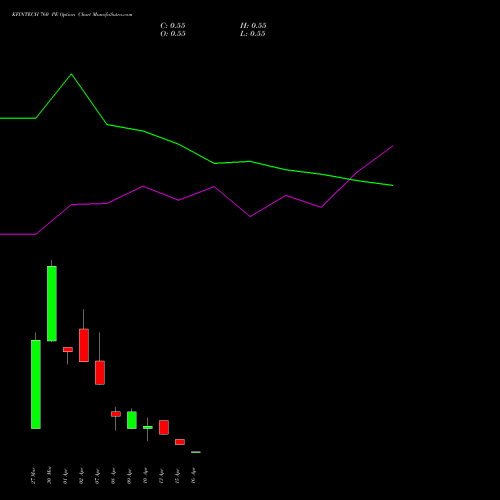The height and width of the screenshot is (500, 500).
Task: Click the red 15 Apr candlestick
Action: pyautogui.click(x=180, y=442)
